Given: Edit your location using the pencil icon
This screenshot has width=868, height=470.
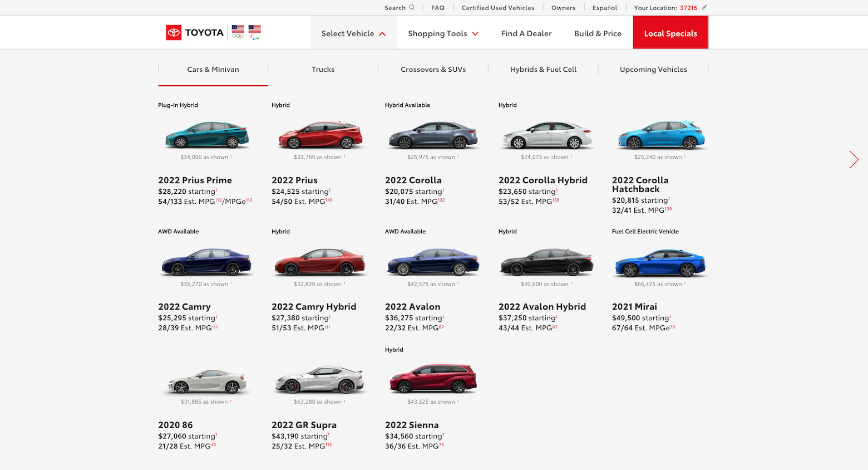Looking at the screenshot, I should 703,8.
